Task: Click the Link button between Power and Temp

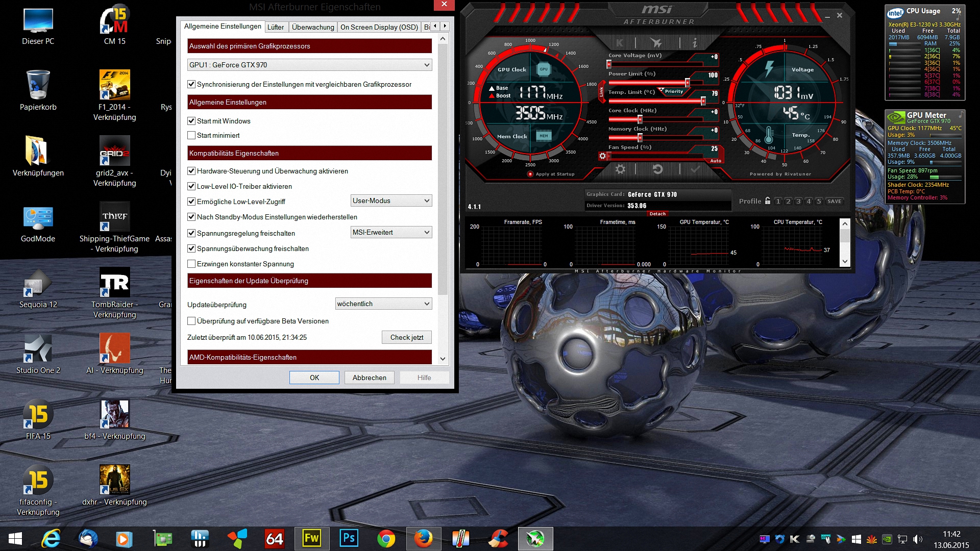Action: point(601,92)
